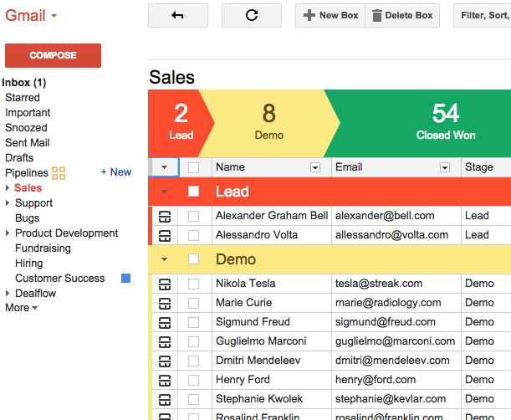The image size is (511, 420).
Task: Click the back arrow toolbar icon
Action: click(x=177, y=15)
